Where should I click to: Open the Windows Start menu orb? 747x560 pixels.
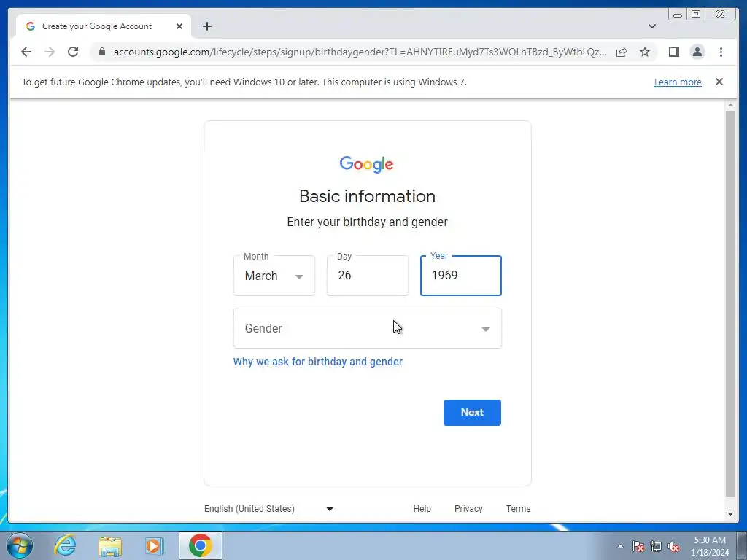tap(20, 545)
